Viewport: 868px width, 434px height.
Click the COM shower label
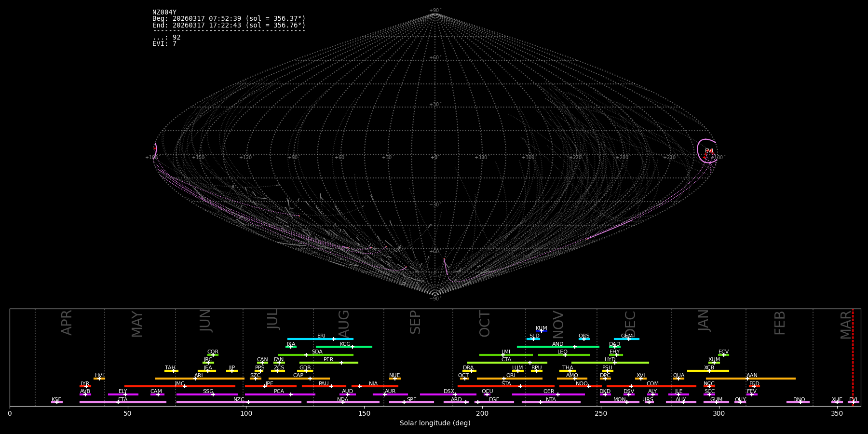point(652,384)
